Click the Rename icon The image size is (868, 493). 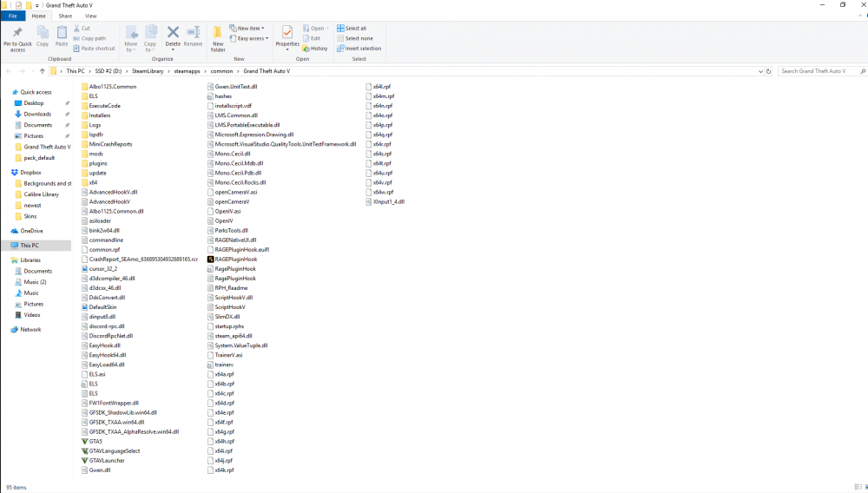tap(194, 33)
